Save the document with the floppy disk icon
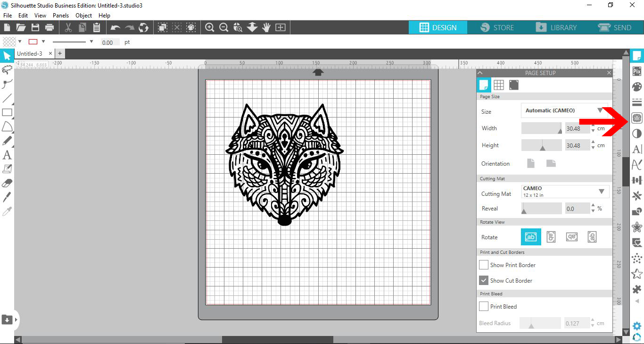 [x=35, y=27]
